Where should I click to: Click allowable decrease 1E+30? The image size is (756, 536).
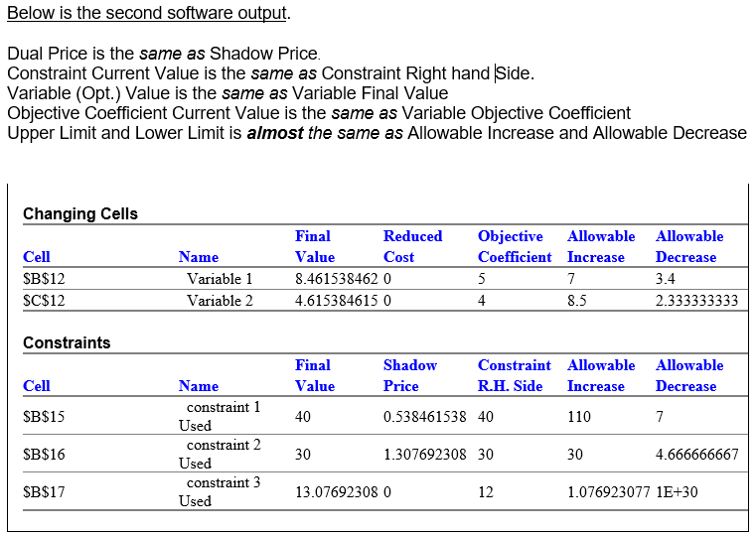click(x=677, y=492)
